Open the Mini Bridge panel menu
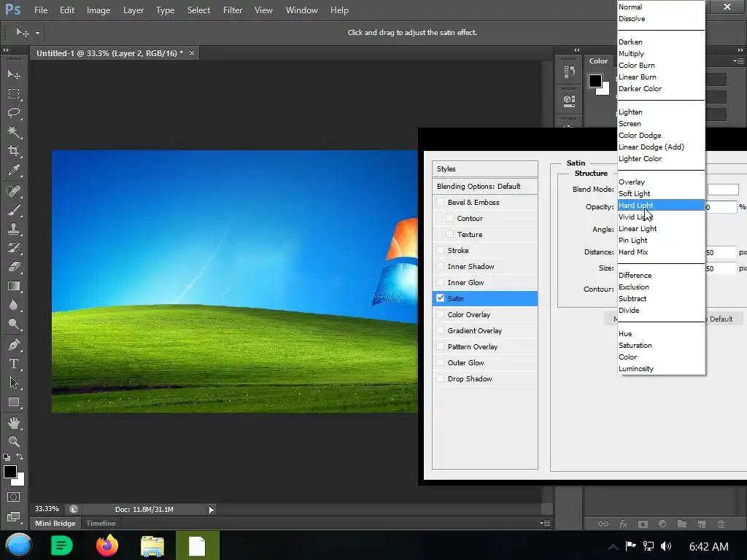The image size is (747, 560). tap(545, 523)
